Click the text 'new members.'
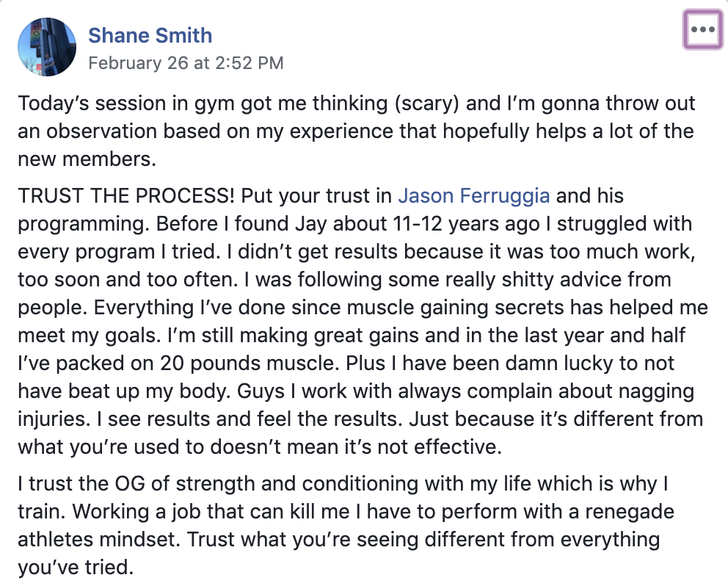 point(87,159)
